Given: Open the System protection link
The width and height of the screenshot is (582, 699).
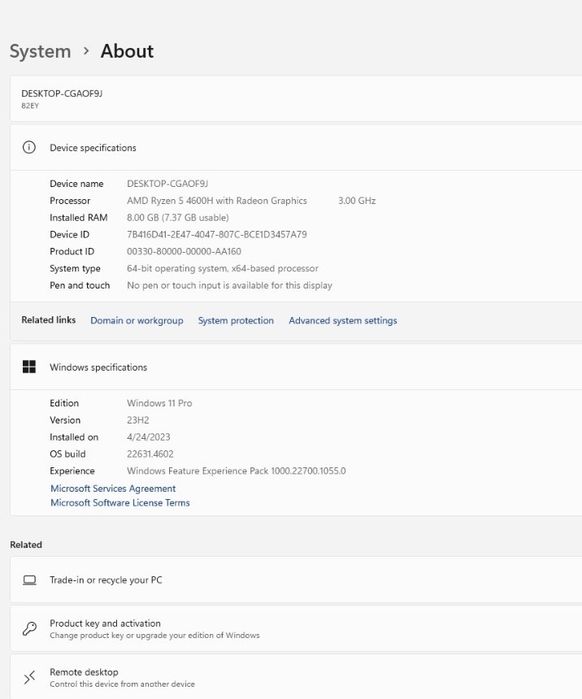Looking at the screenshot, I should (236, 321).
